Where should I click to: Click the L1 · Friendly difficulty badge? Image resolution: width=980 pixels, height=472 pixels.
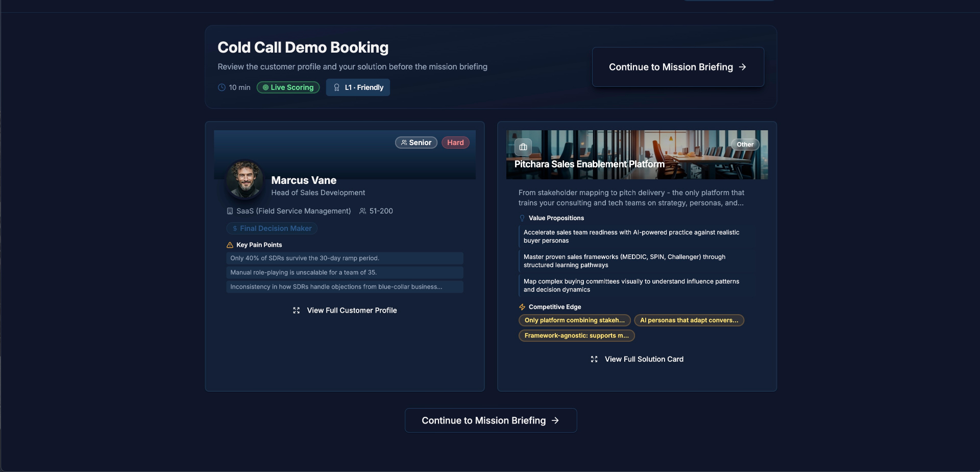(x=358, y=87)
